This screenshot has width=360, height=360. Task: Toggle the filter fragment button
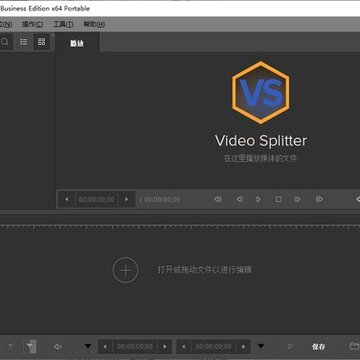click(x=30, y=347)
